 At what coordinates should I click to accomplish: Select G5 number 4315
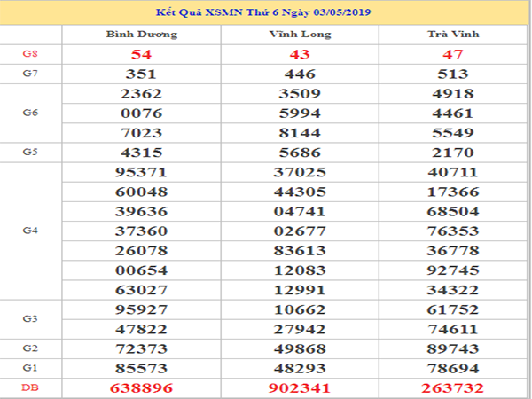point(142,153)
